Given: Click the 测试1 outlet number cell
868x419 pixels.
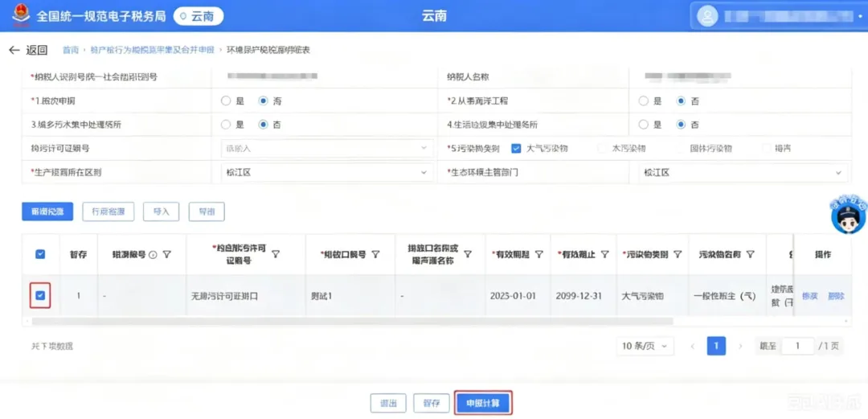Looking at the screenshot, I should tap(321, 296).
